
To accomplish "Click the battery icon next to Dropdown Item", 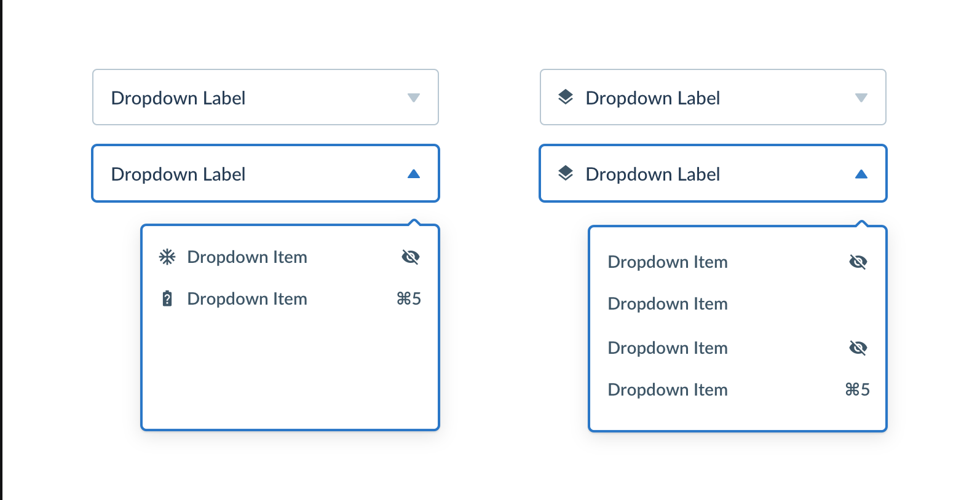I will click(167, 299).
